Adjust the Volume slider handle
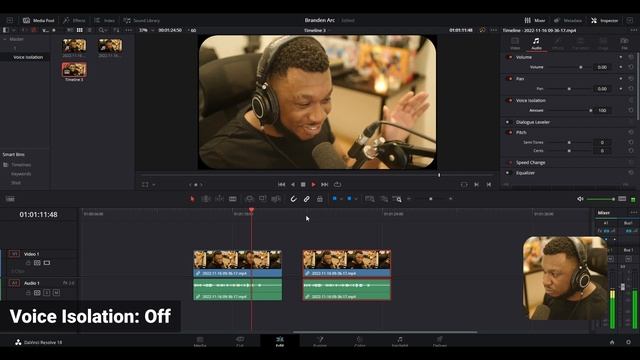The height and width of the screenshot is (360, 640). pyautogui.click(x=581, y=67)
